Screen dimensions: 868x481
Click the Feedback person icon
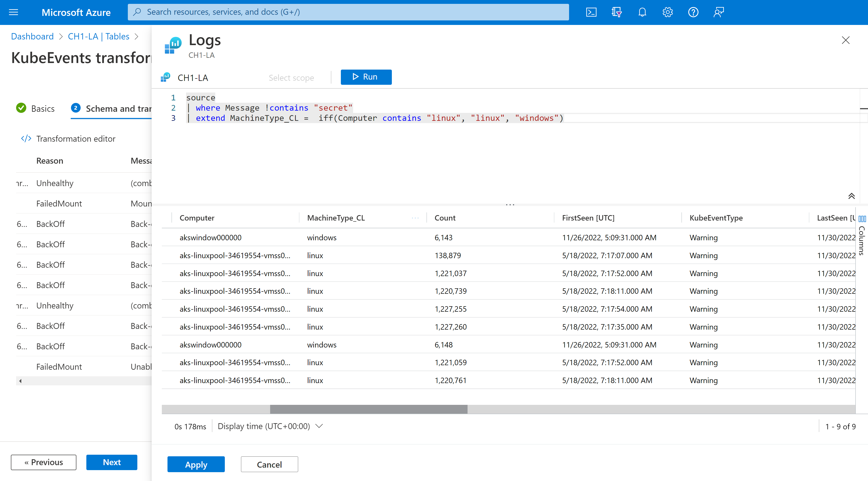tap(718, 12)
